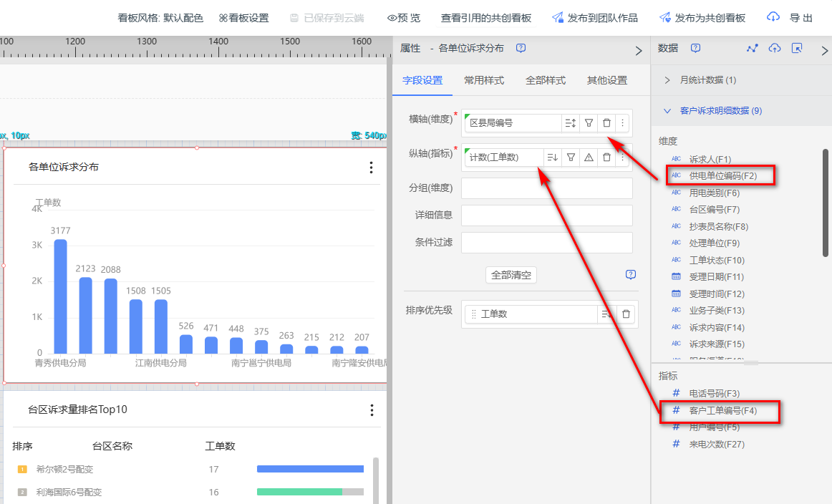
Task: Switch to the 常用样式 tab
Action: pos(484,80)
